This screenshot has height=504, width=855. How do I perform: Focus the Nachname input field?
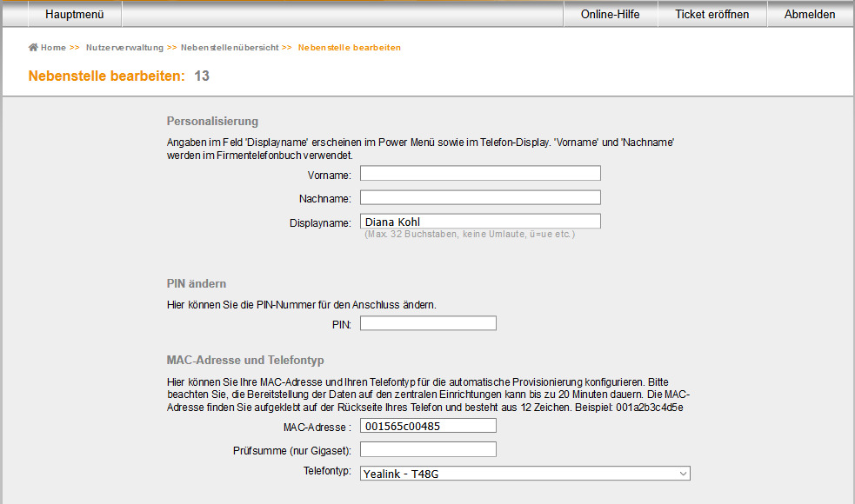tap(480, 197)
